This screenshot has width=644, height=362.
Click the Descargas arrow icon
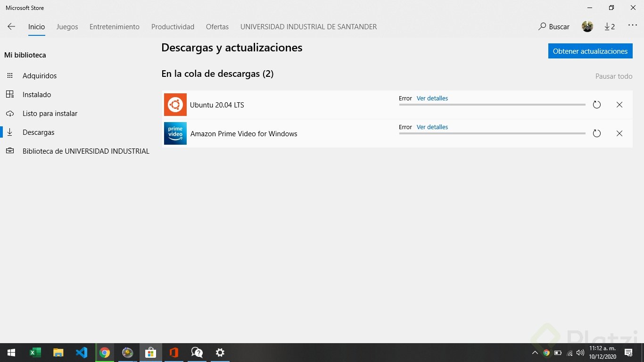pos(10,132)
